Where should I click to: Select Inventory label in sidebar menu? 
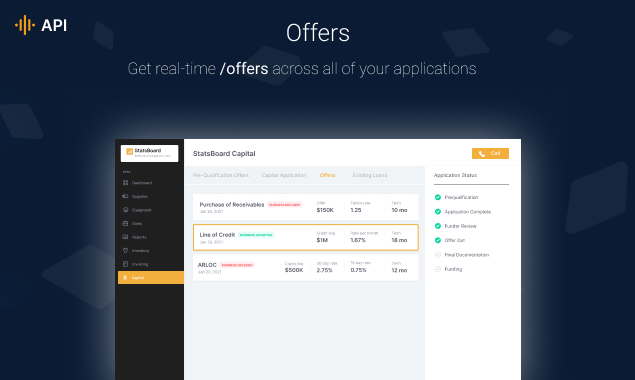pos(141,251)
